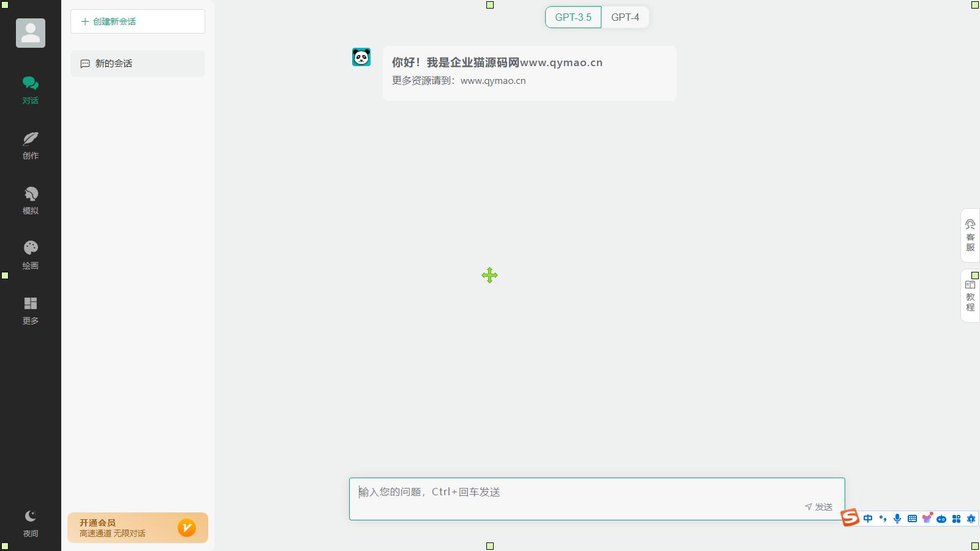Open the user profile avatar

[x=31, y=33]
